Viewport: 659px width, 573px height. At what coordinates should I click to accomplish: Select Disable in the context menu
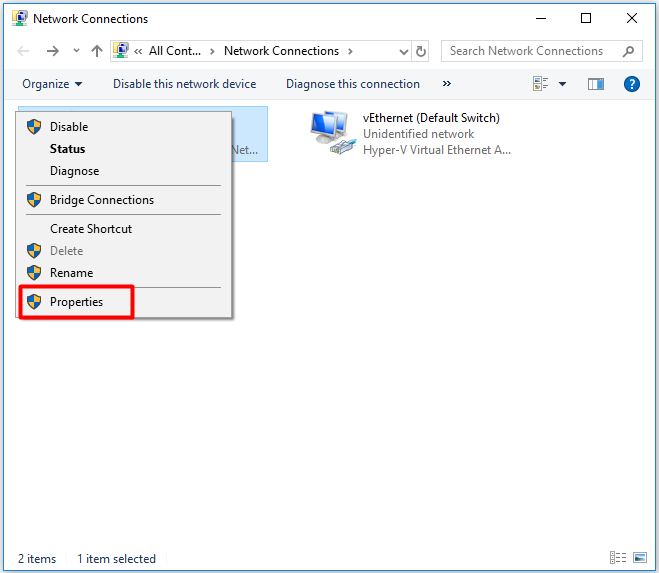(124, 127)
